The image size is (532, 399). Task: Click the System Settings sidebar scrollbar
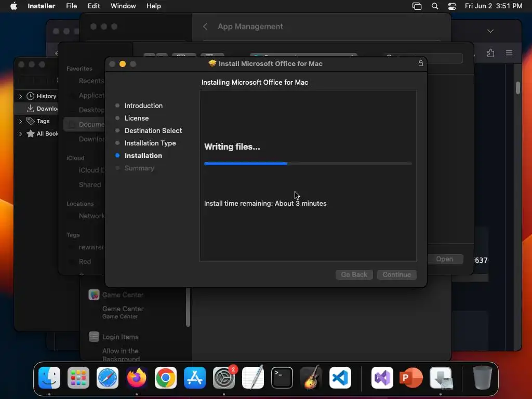(188, 307)
